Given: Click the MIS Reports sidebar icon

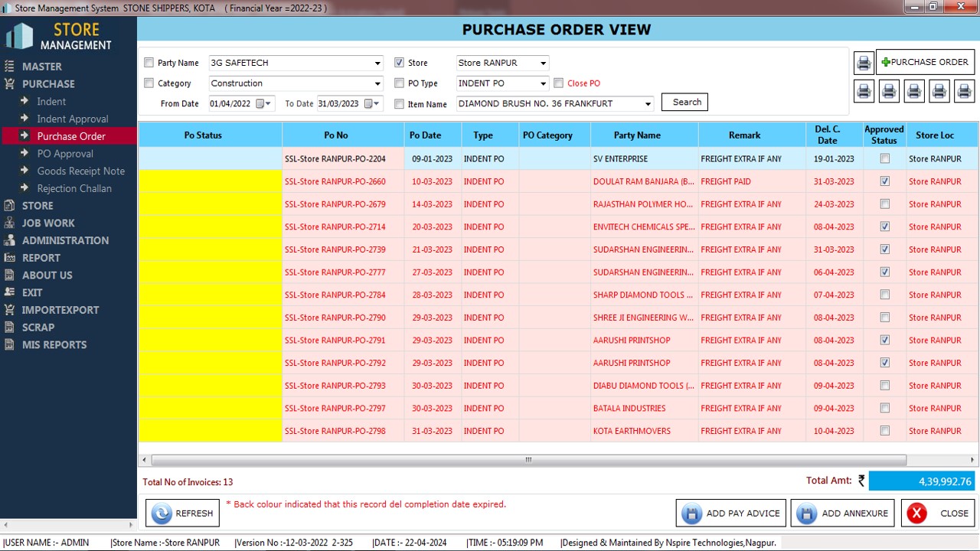Looking at the screenshot, I should coord(9,345).
